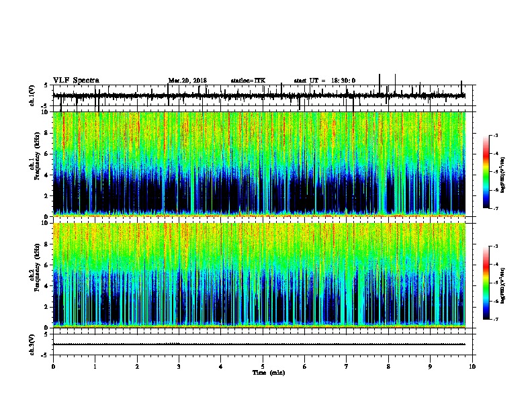Click the "-3" tick on ch.1 colorbar
Screen dimensions: 532x411
click(495, 135)
